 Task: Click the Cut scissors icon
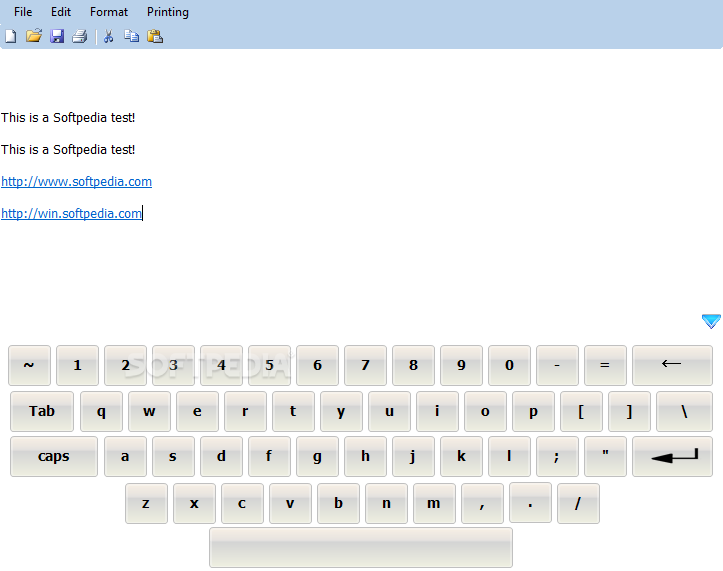pos(109,36)
